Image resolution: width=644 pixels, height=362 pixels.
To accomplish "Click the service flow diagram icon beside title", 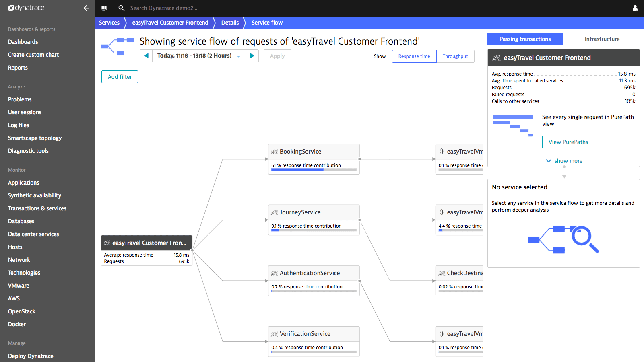I will (x=118, y=46).
